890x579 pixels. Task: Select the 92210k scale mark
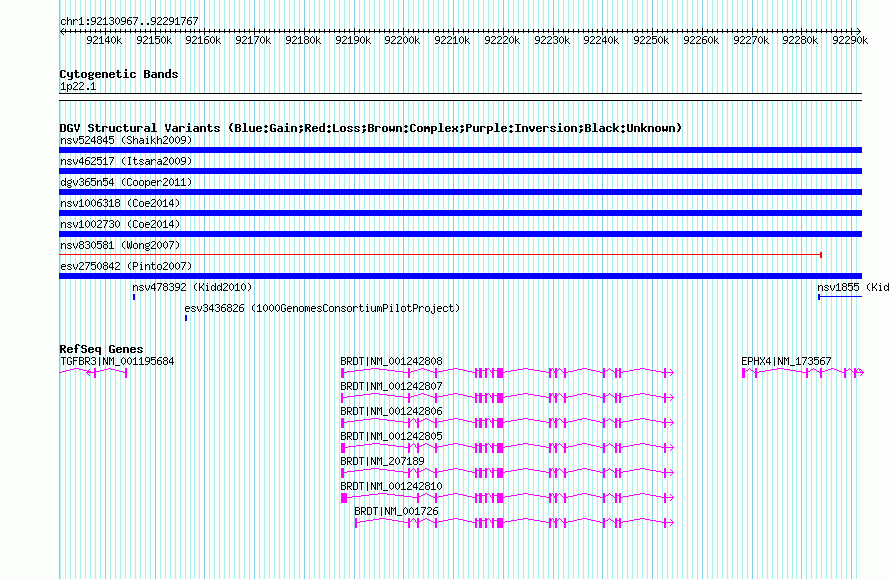click(x=452, y=40)
